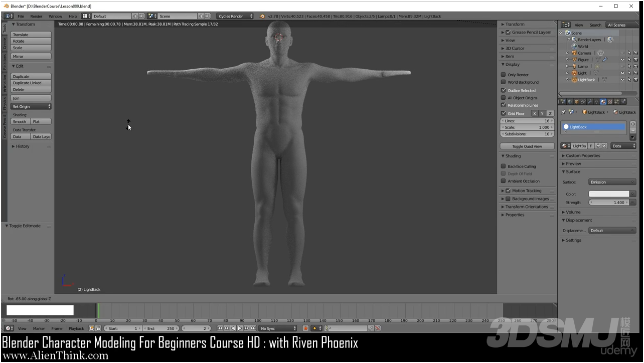Open the Displacement Default dropdown
The height and width of the screenshot is (363, 644).
point(612,231)
